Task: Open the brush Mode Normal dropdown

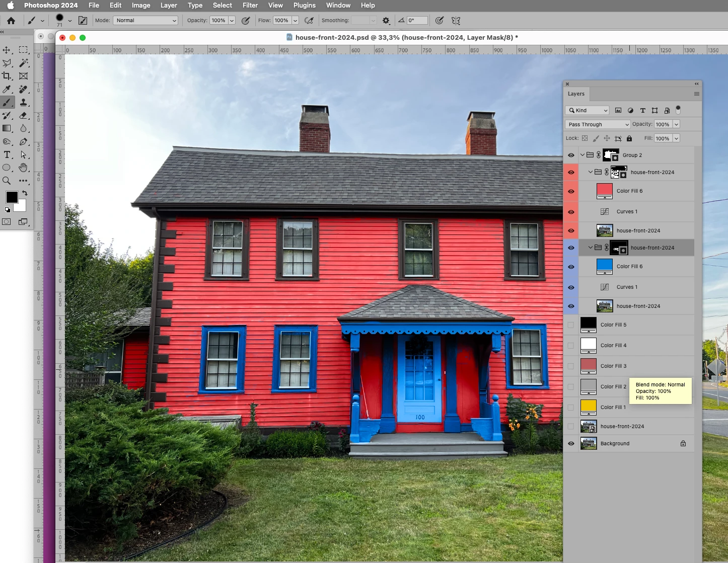Action: 145,21
